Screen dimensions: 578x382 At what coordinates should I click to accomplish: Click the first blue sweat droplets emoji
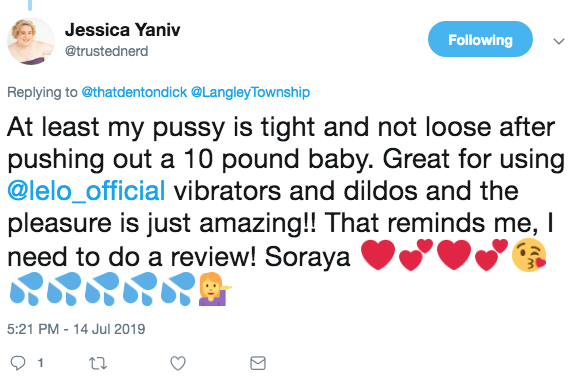(x=25, y=289)
